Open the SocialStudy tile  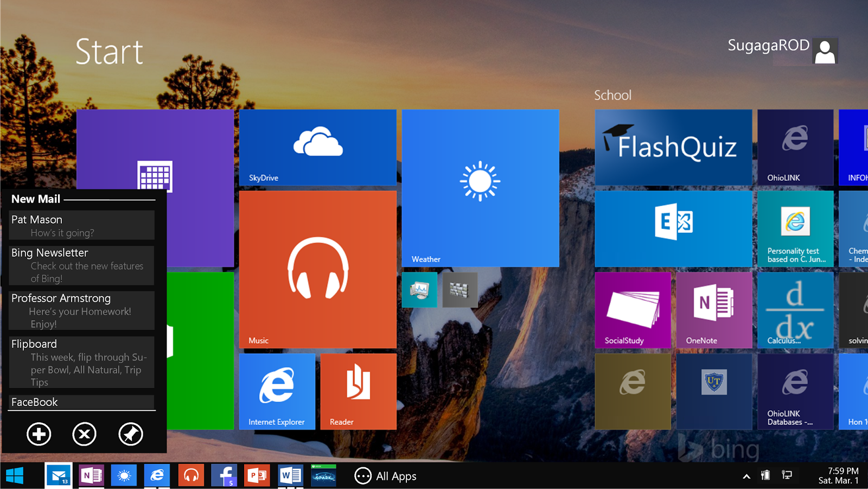point(633,310)
